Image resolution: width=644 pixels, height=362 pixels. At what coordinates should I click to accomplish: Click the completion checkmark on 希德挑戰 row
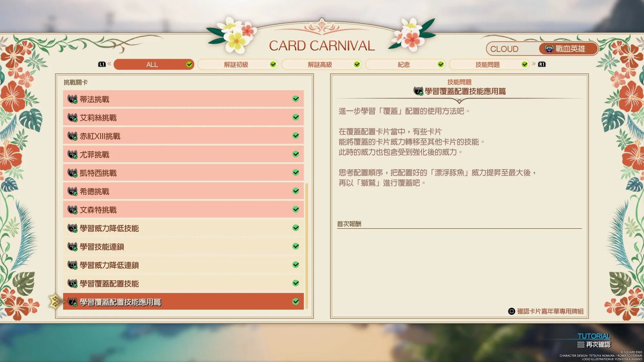click(x=296, y=191)
